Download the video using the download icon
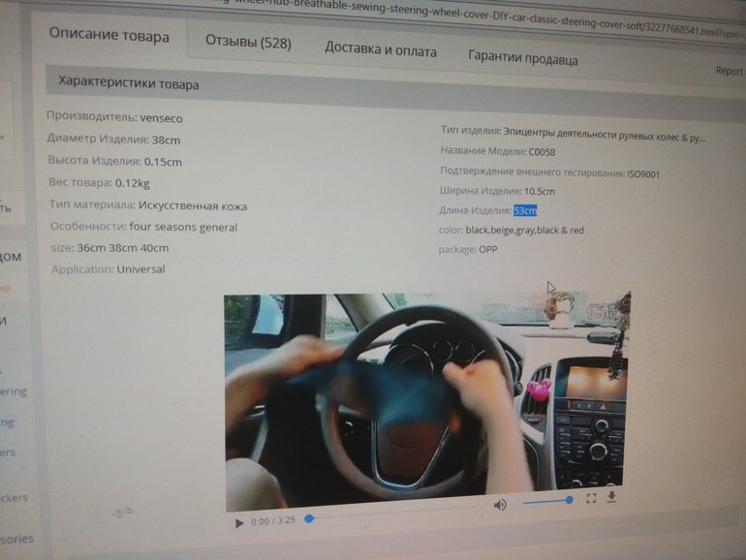This screenshot has width=746, height=560. coord(612,497)
